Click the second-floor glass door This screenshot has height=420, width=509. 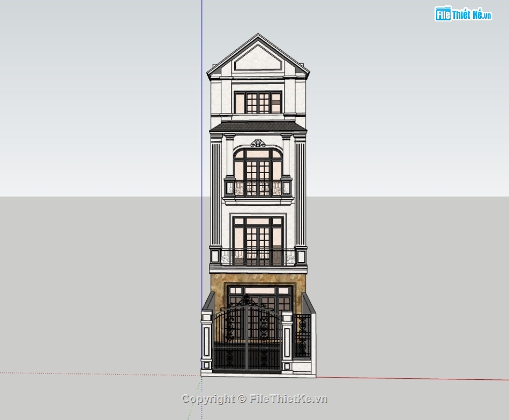258,240
